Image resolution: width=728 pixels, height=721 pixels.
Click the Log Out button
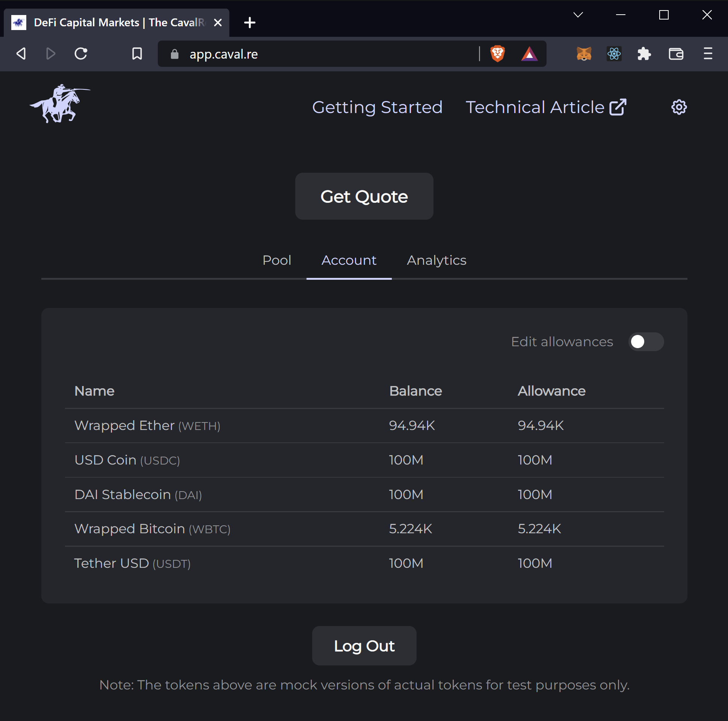click(x=364, y=646)
